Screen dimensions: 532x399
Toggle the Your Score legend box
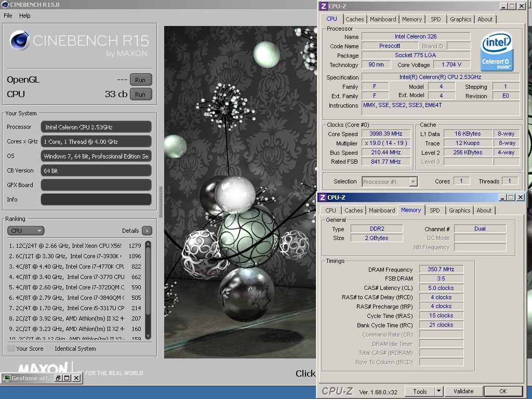point(11,349)
